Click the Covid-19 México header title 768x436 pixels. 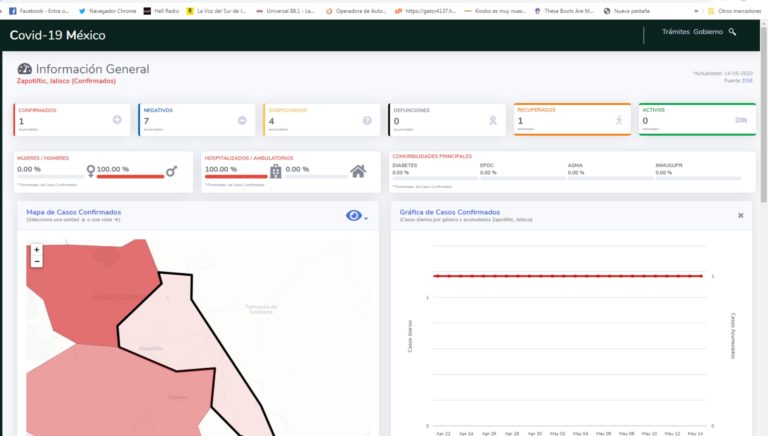pos(57,35)
